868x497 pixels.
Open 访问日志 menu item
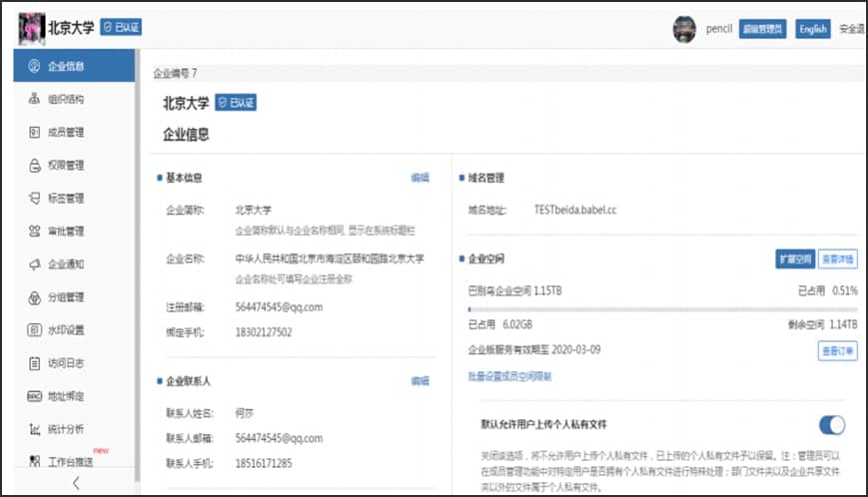click(66, 363)
